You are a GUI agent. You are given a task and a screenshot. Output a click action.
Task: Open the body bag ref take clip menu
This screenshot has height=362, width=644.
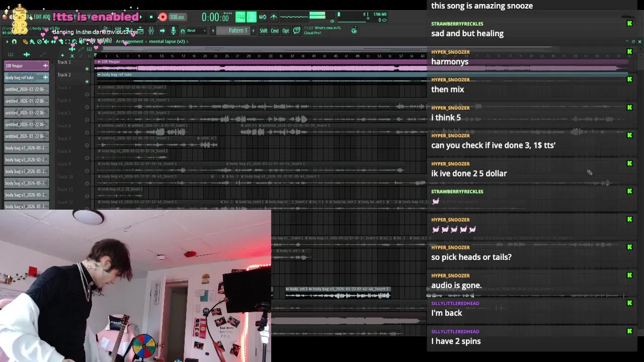pyautogui.click(x=99, y=74)
